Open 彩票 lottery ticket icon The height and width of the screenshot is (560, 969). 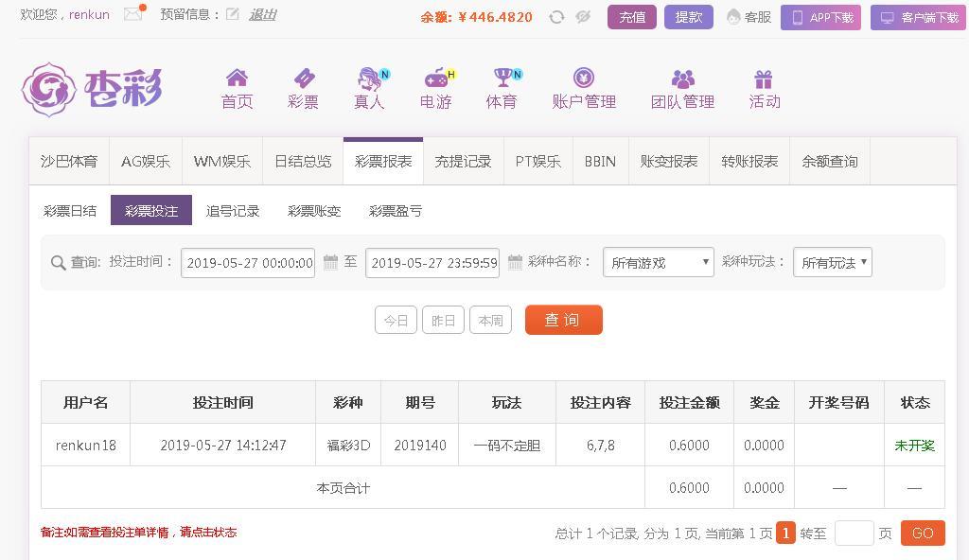(x=304, y=79)
